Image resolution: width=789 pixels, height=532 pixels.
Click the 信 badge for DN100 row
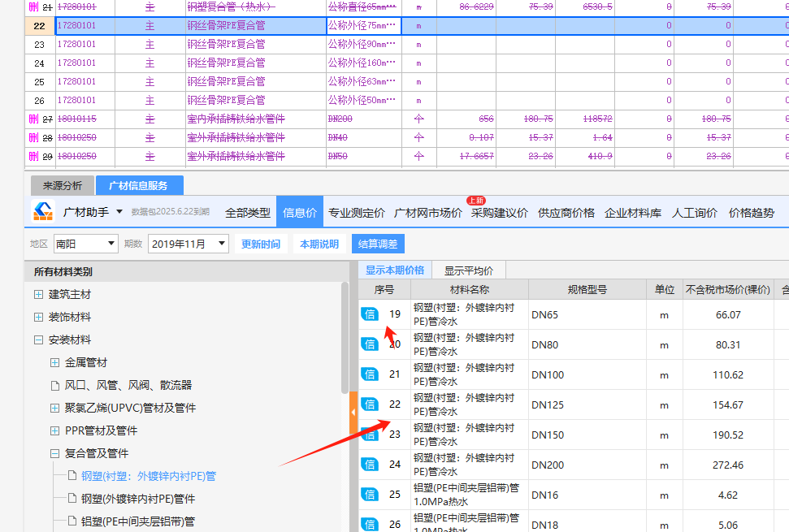370,374
